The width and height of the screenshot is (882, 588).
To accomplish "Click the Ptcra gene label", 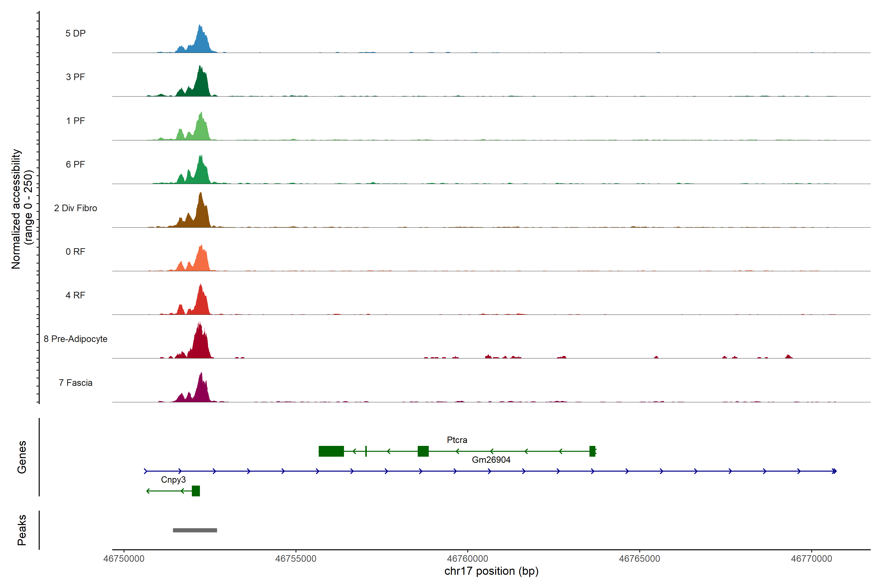I will [457, 440].
